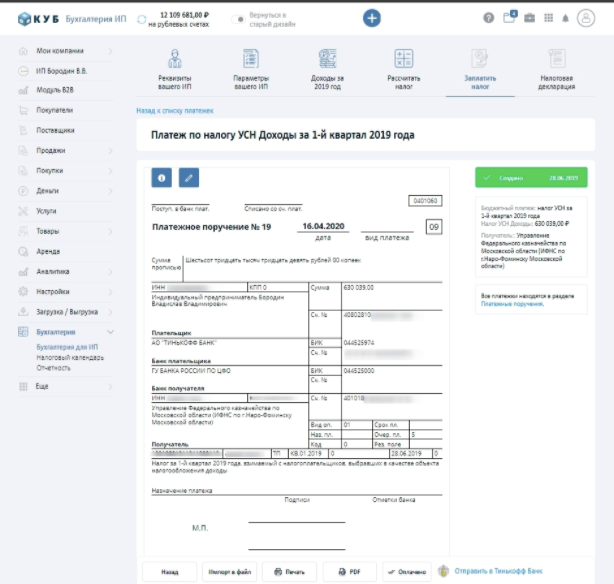Click the KUB cube logo
The width and height of the screenshot is (614, 584).
24,19
